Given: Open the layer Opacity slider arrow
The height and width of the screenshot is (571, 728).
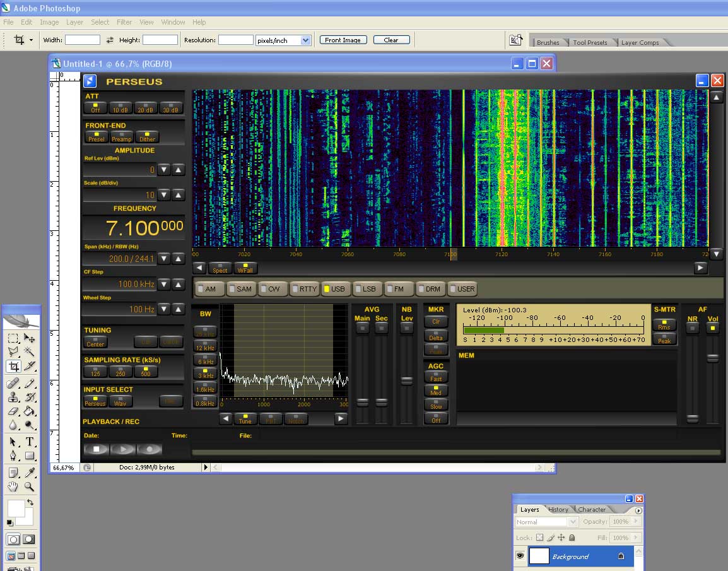Looking at the screenshot, I should [636, 521].
